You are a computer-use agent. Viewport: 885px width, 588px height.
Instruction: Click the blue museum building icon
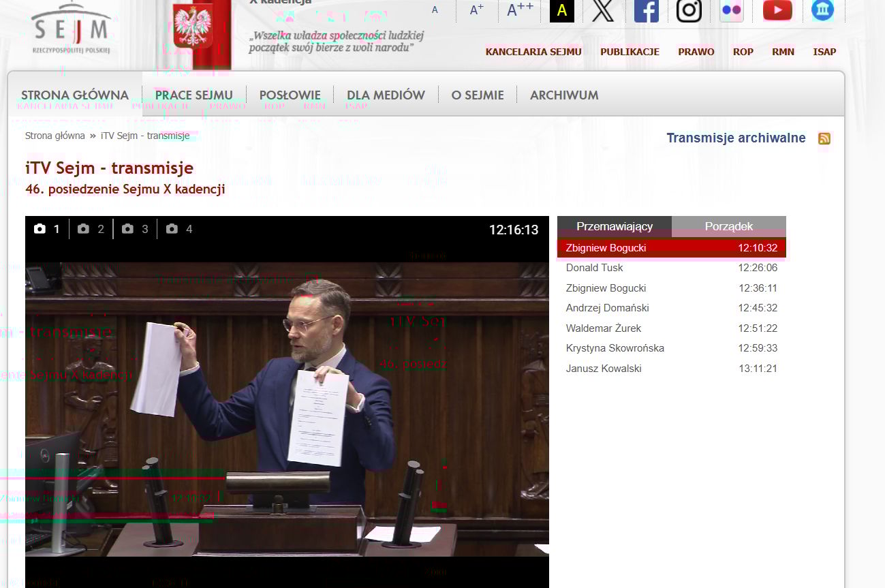click(x=822, y=10)
